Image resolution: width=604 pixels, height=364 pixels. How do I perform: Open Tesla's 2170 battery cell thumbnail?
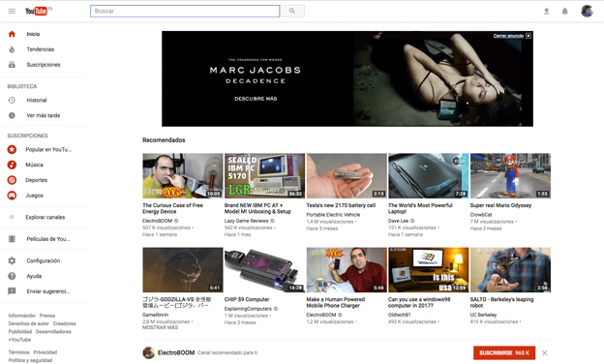click(347, 175)
